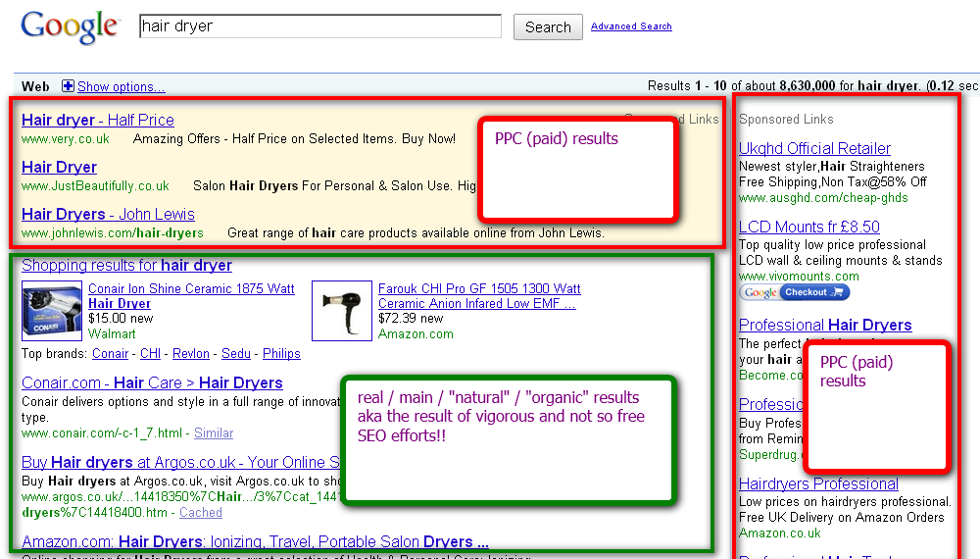Viewport: 980px width, 559px height.
Task: Click the $15.00 new price text
Action: click(x=121, y=319)
